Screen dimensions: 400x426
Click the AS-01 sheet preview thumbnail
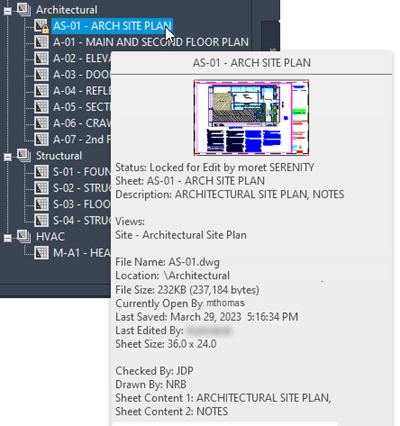pos(251,117)
